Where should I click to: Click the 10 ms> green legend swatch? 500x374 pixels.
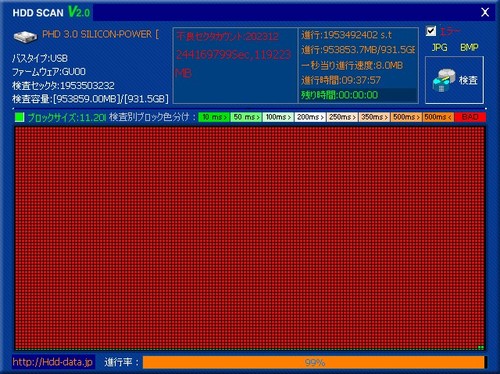pos(214,117)
